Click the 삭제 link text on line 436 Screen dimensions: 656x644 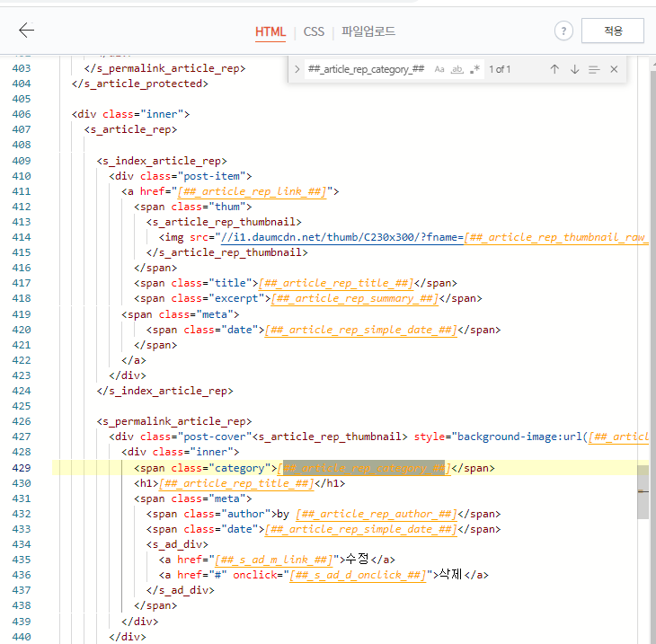click(x=451, y=574)
